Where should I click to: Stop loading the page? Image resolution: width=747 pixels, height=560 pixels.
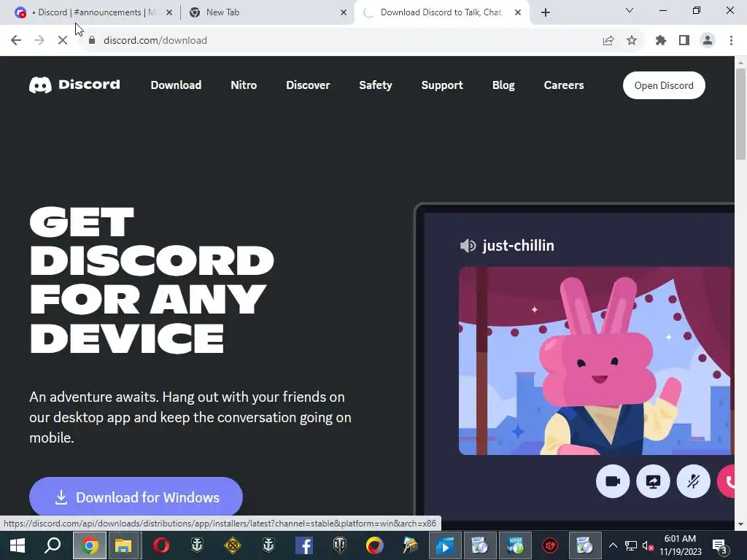63,40
